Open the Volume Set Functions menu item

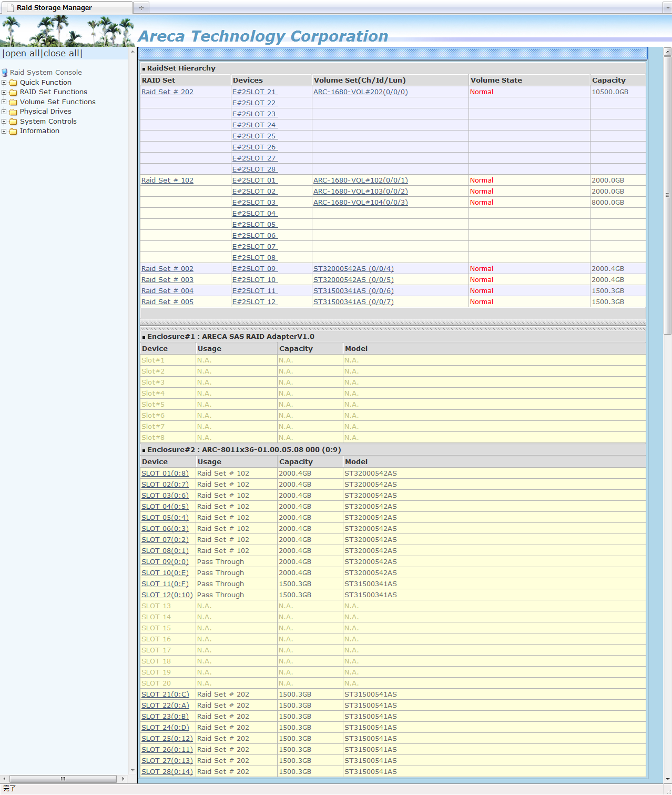point(57,102)
